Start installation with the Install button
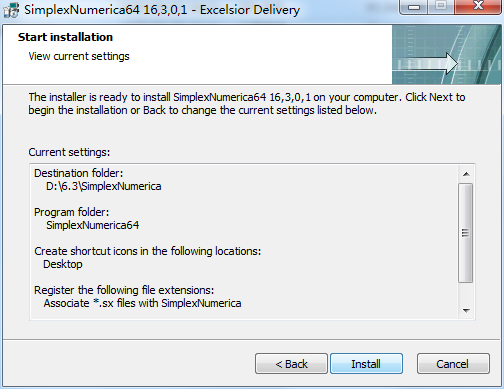Viewport: 504px width, 389px height. (366, 364)
